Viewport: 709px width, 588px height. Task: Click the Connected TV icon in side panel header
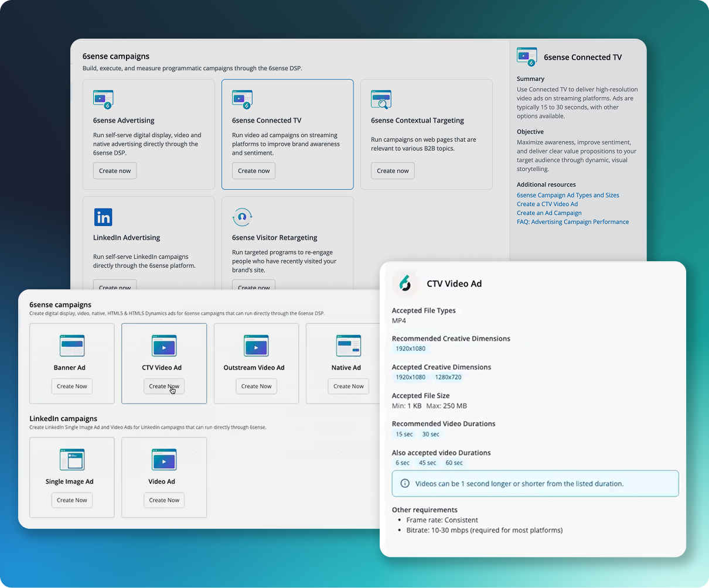[x=527, y=57]
